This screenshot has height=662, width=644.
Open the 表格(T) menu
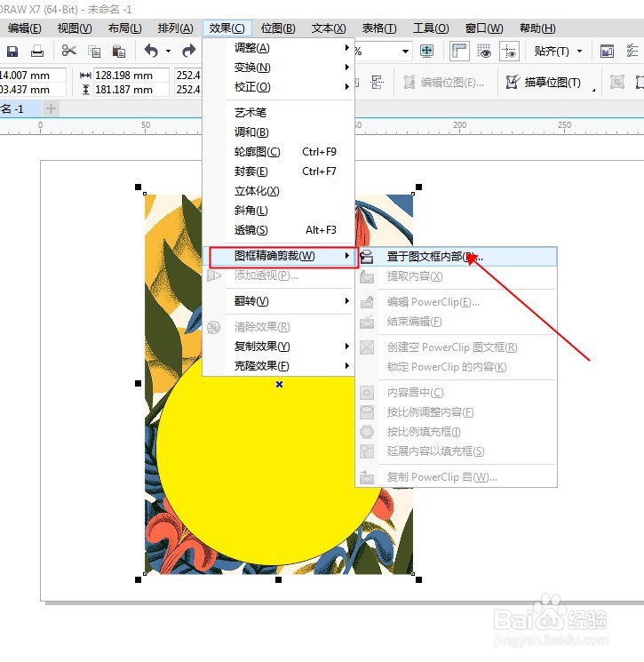pos(379,28)
